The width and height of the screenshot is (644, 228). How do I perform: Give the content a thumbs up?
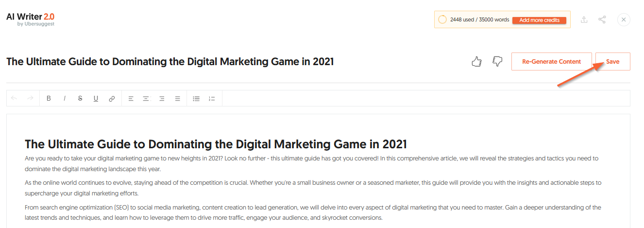coord(476,62)
